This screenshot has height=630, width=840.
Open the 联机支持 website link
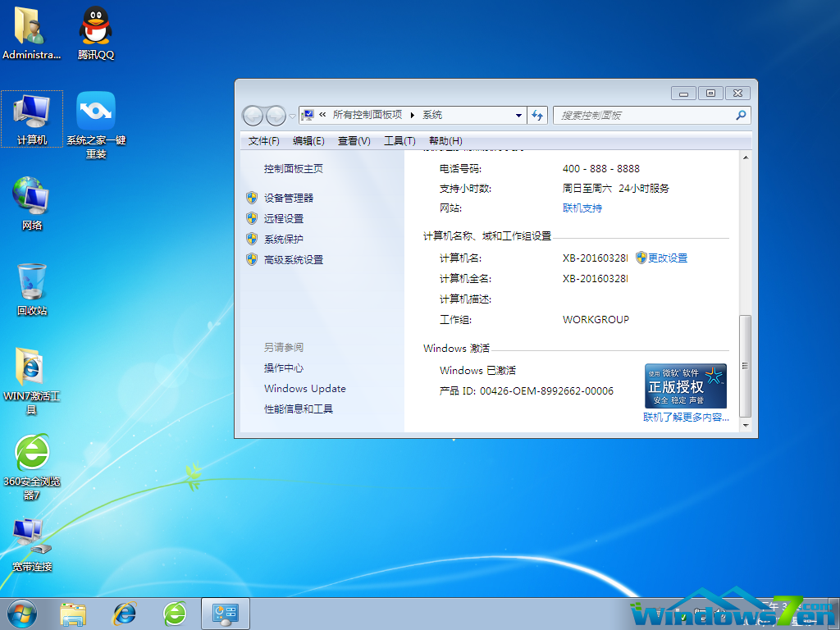click(583, 208)
